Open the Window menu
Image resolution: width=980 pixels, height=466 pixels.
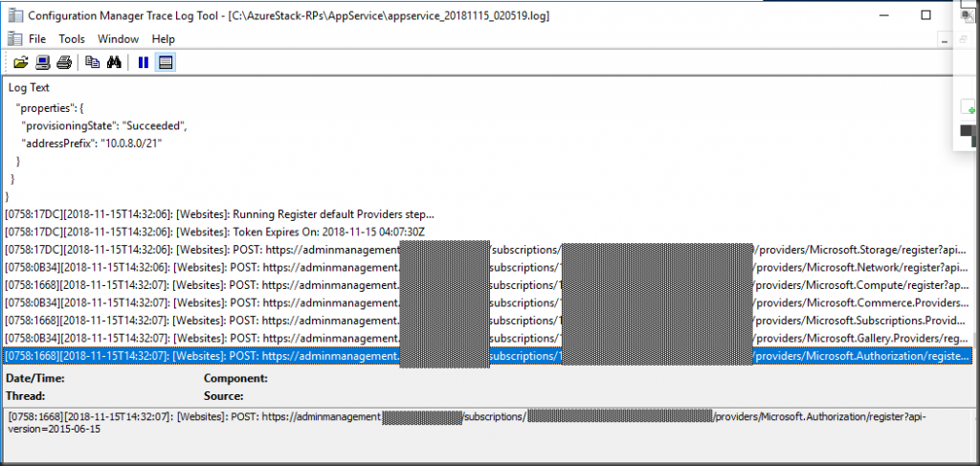pyautogui.click(x=118, y=39)
